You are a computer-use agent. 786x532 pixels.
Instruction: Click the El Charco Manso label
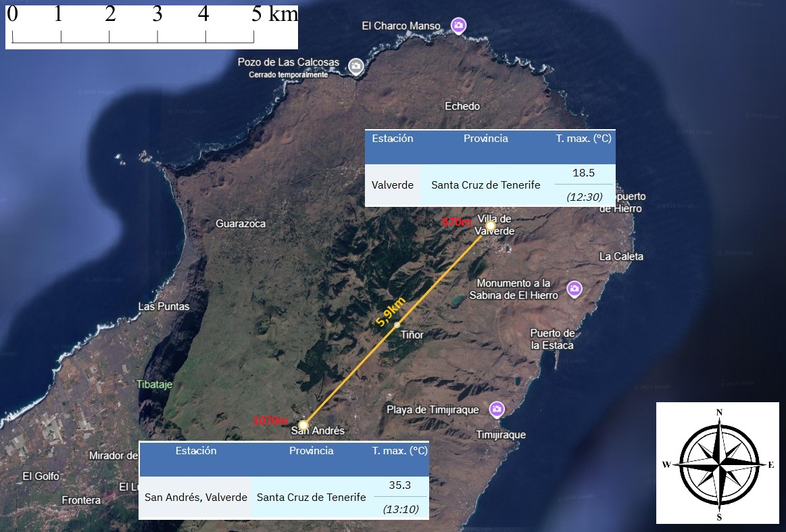point(401,26)
